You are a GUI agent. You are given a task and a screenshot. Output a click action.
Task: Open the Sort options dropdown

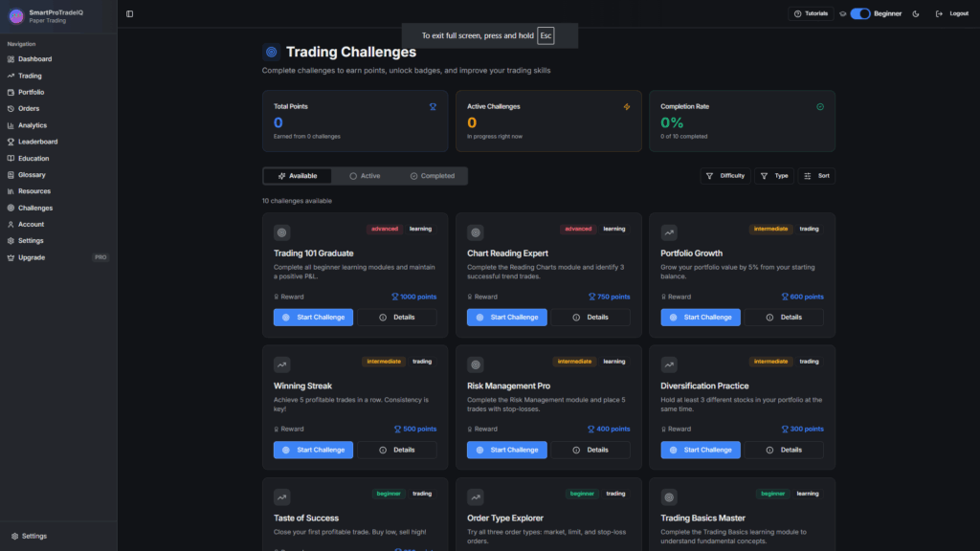click(x=816, y=176)
